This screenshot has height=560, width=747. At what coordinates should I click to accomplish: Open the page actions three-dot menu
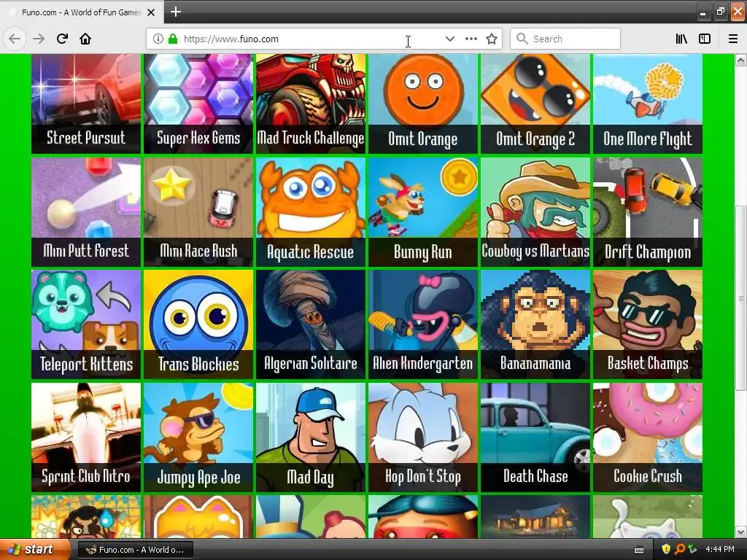pyautogui.click(x=471, y=39)
